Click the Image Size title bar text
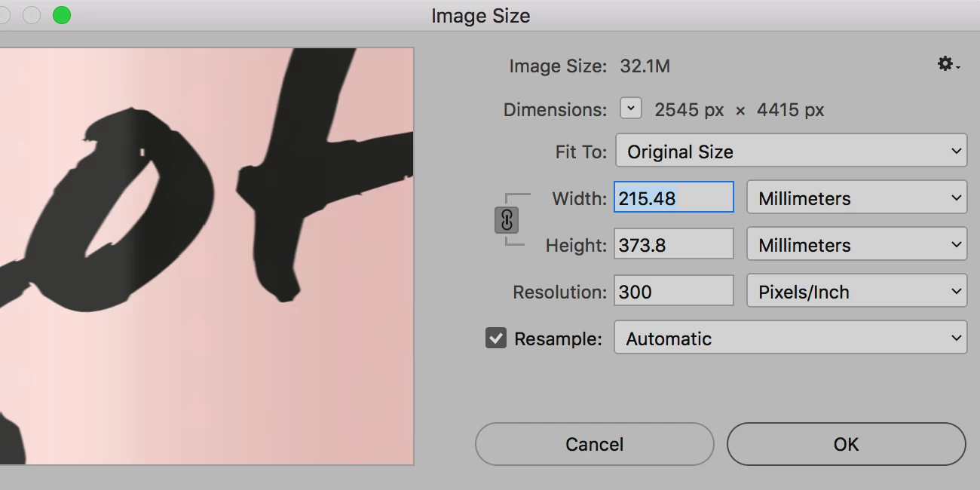Image resolution: width=980 pixels, height=490 pixels. [x=480, y=16]
